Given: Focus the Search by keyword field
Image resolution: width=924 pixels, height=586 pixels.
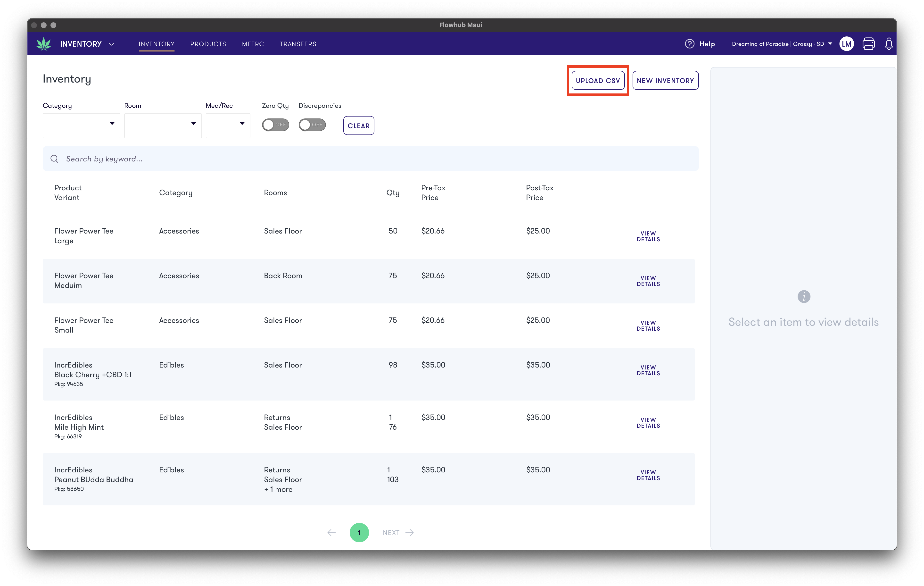Looking at the screenshot, I should click(x=370, y=159).
